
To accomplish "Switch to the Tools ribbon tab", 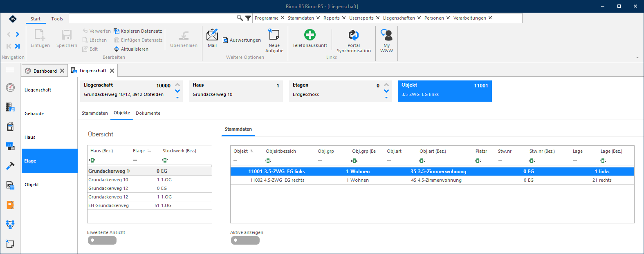I will click(57, 19).
